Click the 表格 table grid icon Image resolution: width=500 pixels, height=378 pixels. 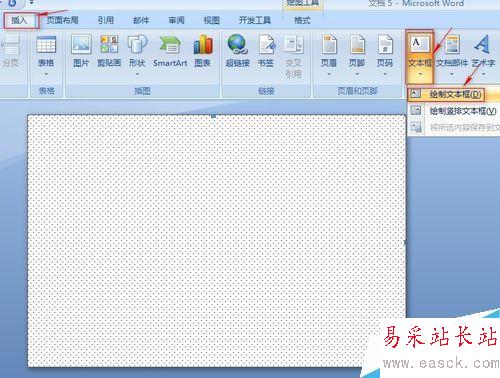point(46,44)
